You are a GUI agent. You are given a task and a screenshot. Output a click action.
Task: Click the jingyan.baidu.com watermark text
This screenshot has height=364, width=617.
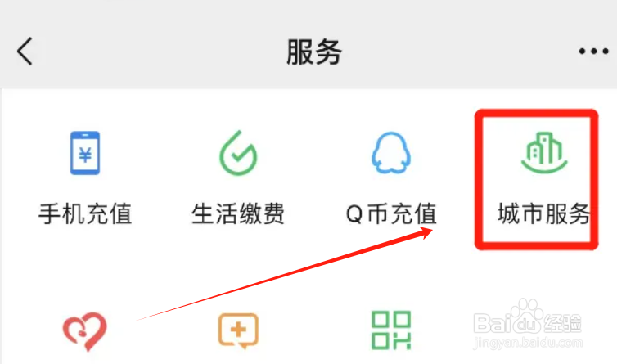point(528,343)
